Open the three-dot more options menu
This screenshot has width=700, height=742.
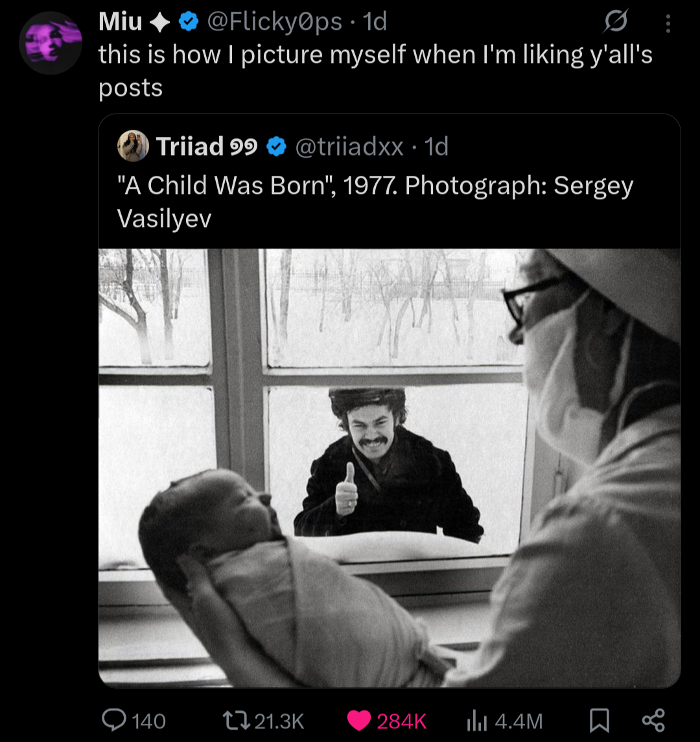point(668,24)
